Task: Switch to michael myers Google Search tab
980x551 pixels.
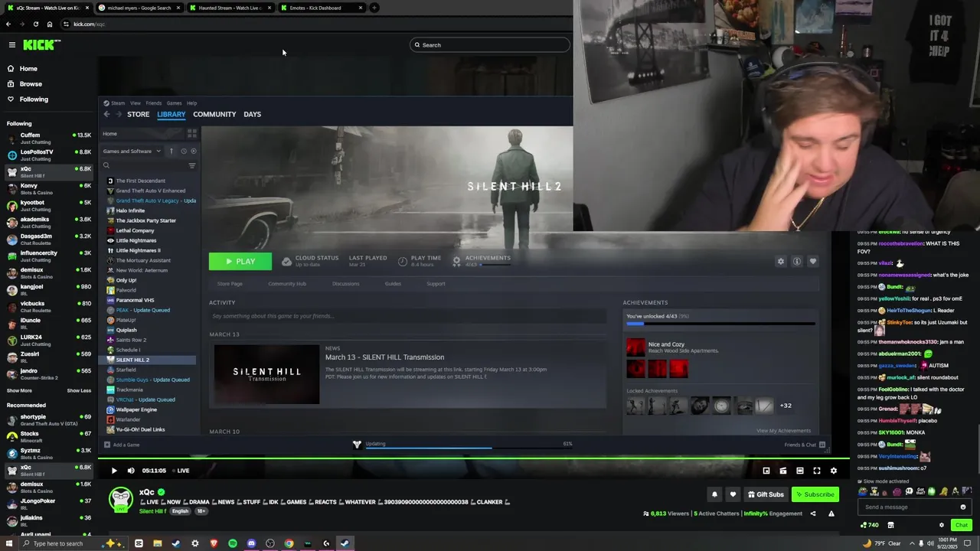Action: (139, 8)
